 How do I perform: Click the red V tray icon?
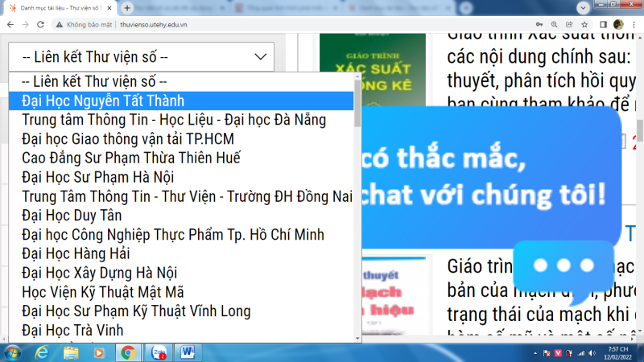click(558, 353)
